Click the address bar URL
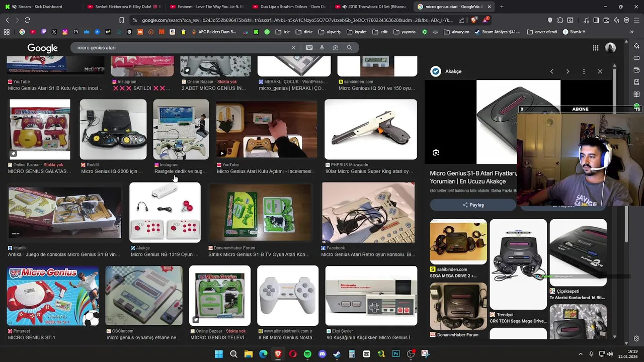The height and width of the screenshot is (362, 644). pos(297,20)
